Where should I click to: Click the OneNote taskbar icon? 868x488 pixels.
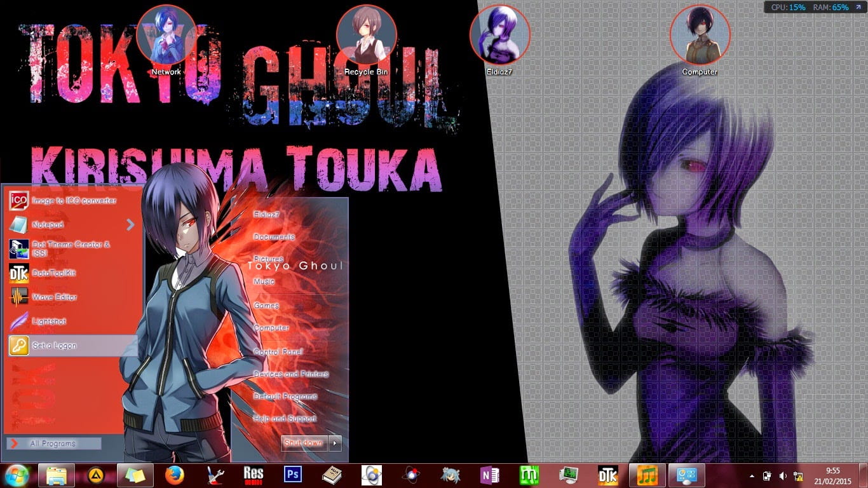point(490,475)
